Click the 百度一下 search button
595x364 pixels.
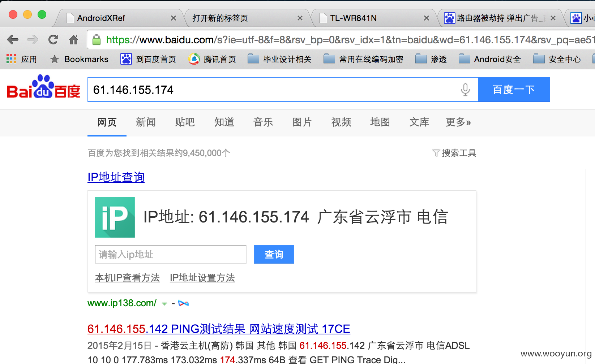[514, 90]
